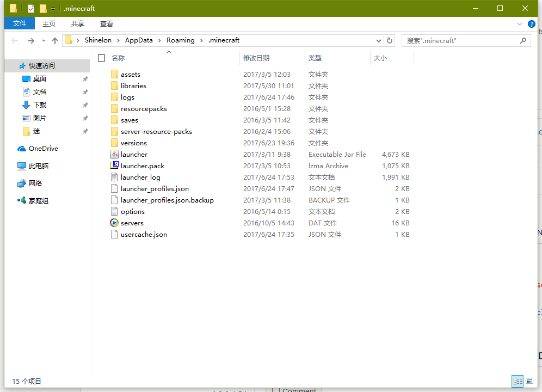Viewport: 542px width, 392px height.
Task: Open the assets folder icon
Action: coord(114,75)
